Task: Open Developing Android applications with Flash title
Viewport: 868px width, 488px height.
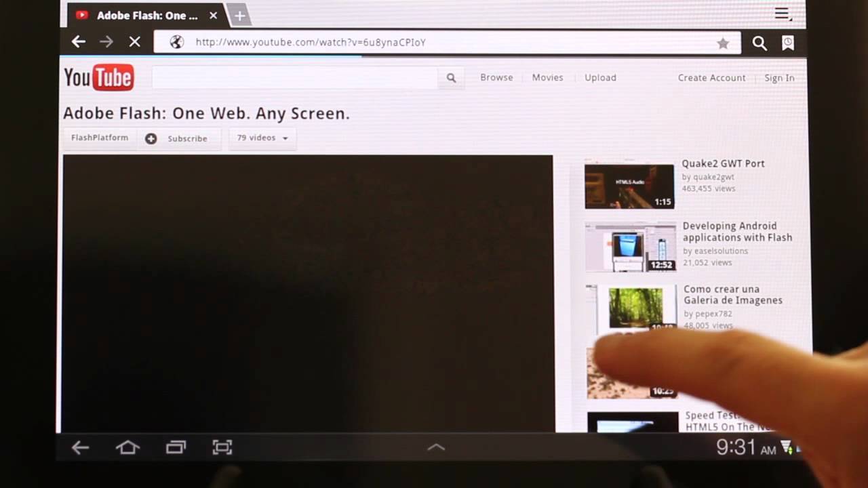Action: [x=737, y=232]
